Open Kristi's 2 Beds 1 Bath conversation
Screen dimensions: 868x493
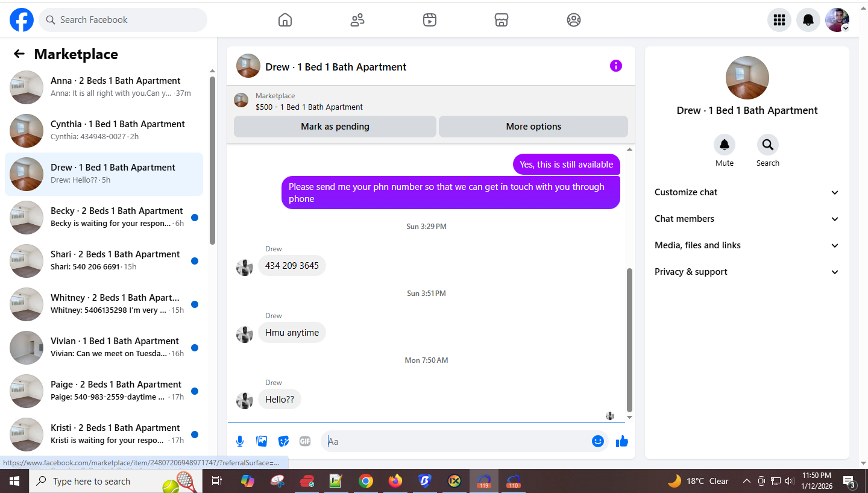pos(104,435)
